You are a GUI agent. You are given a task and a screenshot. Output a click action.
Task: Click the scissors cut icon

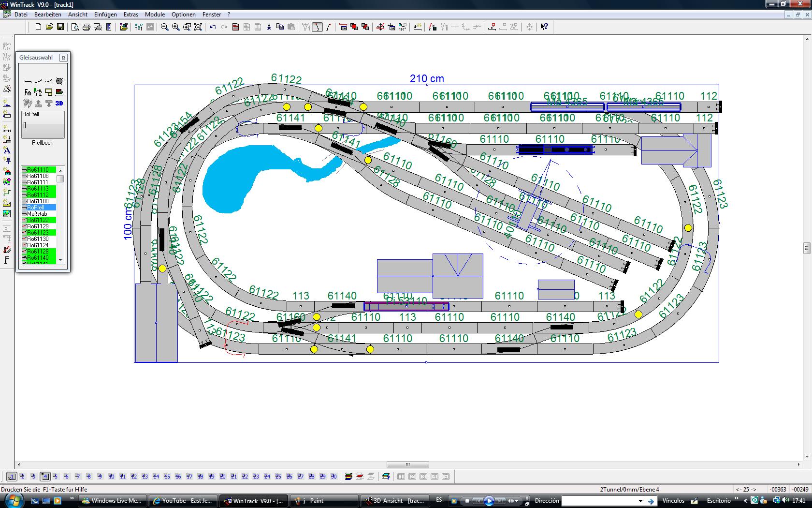click(269, 27)
